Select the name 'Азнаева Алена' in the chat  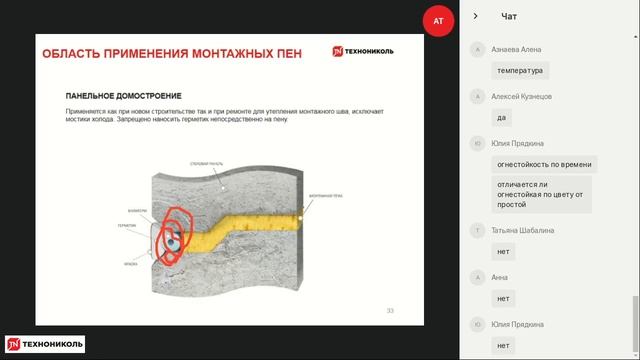[516, 49]
